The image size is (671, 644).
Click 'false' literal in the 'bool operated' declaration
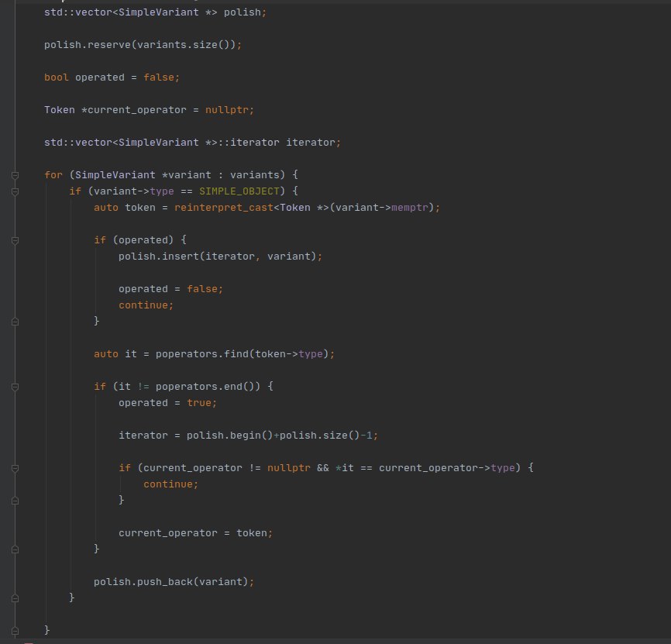pos(159,77)
